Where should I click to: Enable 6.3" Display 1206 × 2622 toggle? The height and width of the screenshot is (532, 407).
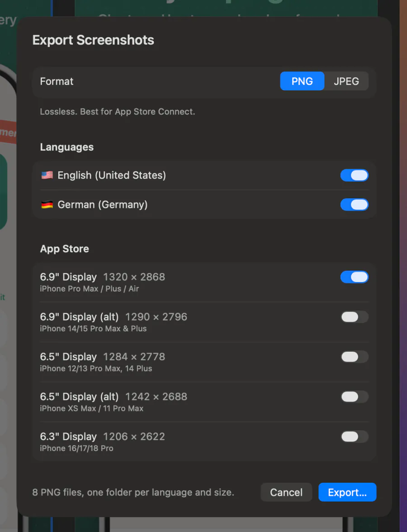(x=355, y=437)
